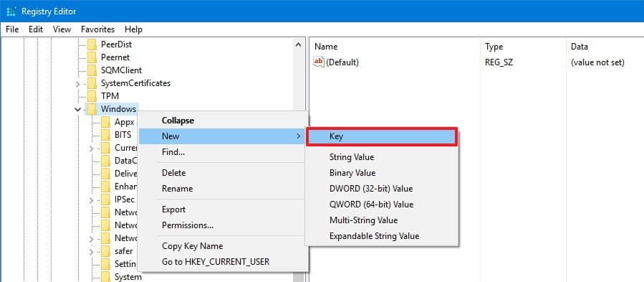Select the PeerDist tree item label
The image size is (644, 282).
116,44
